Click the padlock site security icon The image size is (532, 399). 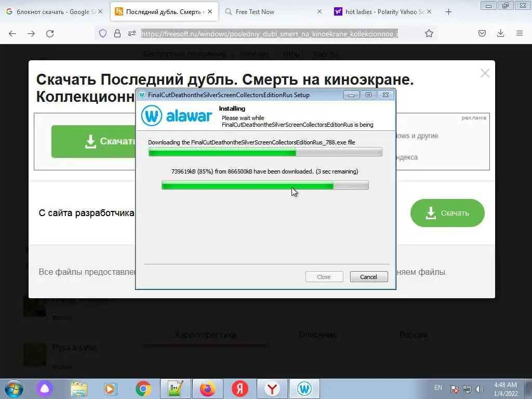(x=117, y=33)
